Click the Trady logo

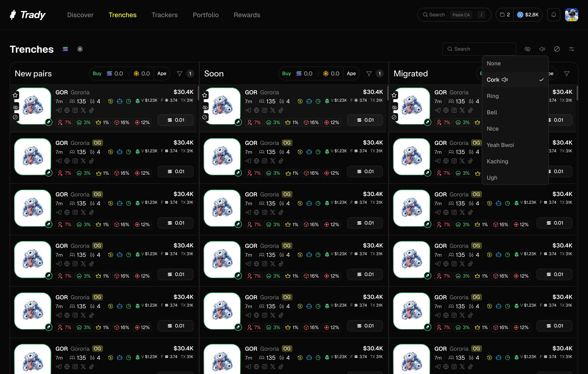point(28,15)
